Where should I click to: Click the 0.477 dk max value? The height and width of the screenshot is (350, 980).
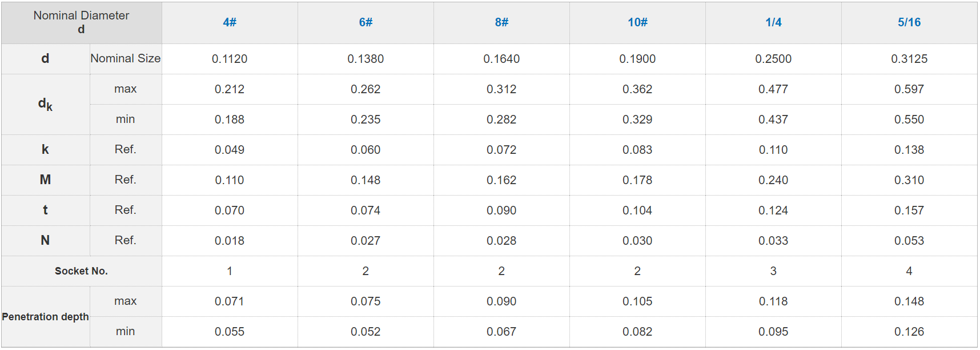click(x=773, y=89)
